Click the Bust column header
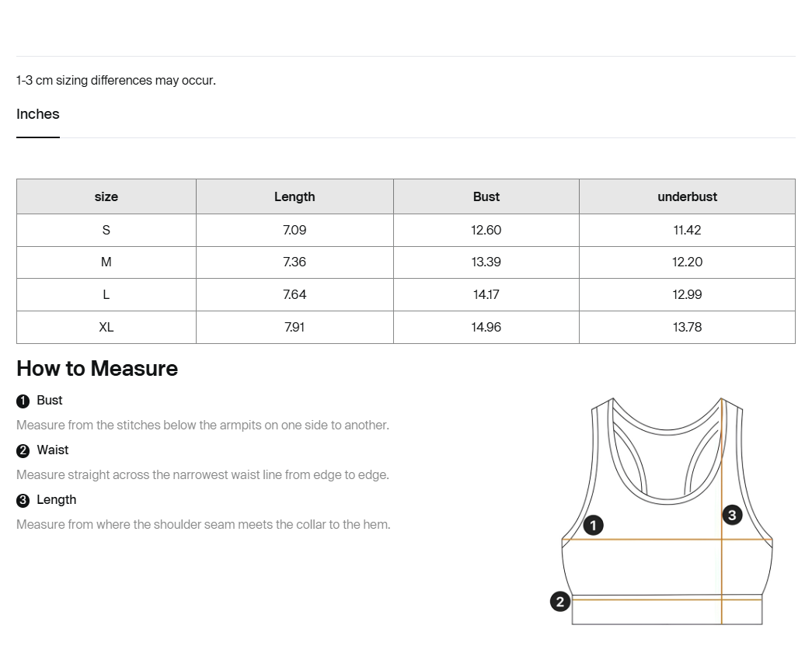The width and height of the screenshot is (812, 660). point(486,196)
